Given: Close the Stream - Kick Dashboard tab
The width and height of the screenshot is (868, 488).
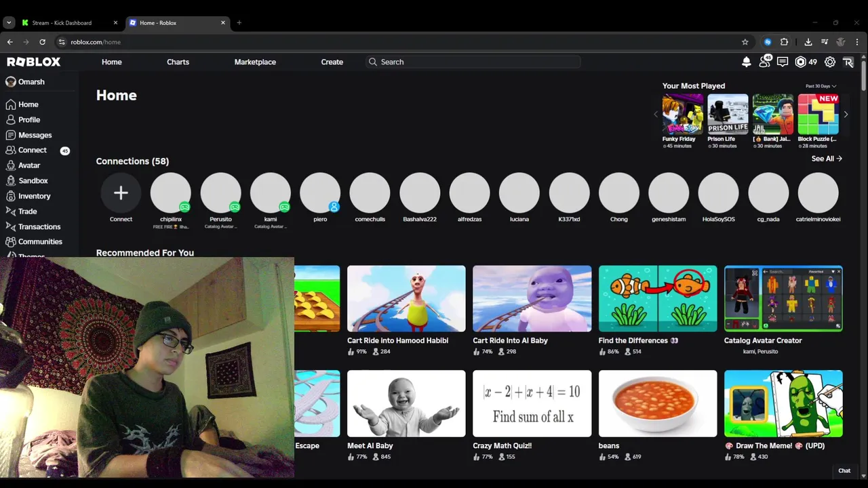Looking at the screenshot, I should tap(115, 22).
